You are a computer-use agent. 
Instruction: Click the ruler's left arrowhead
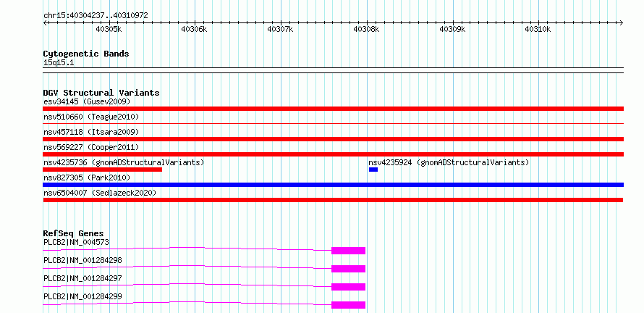tap(45, 22)
